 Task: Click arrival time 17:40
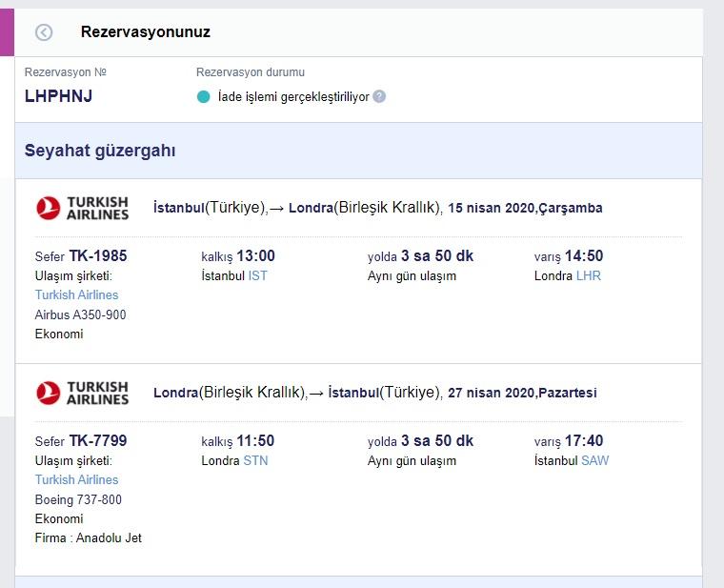(x=584, y=440)
